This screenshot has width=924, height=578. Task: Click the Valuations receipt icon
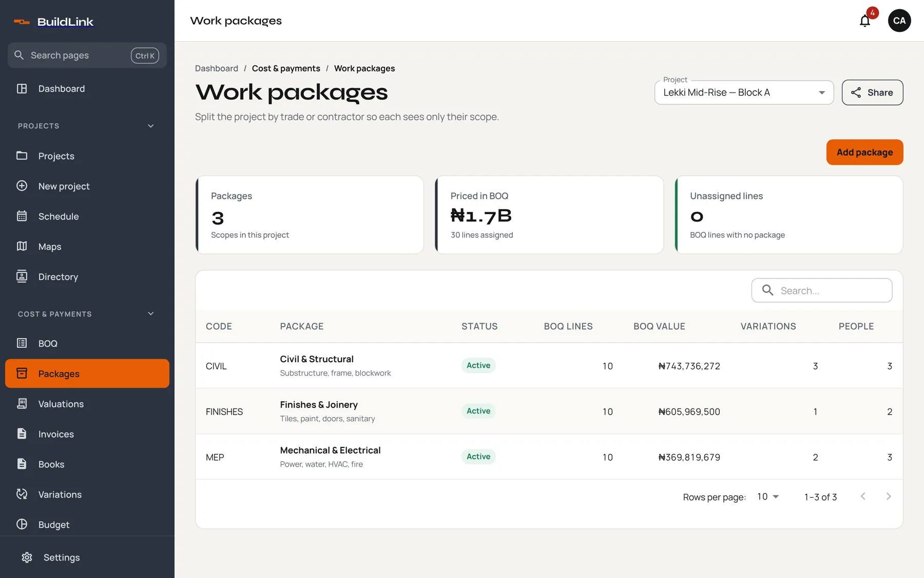22,404
